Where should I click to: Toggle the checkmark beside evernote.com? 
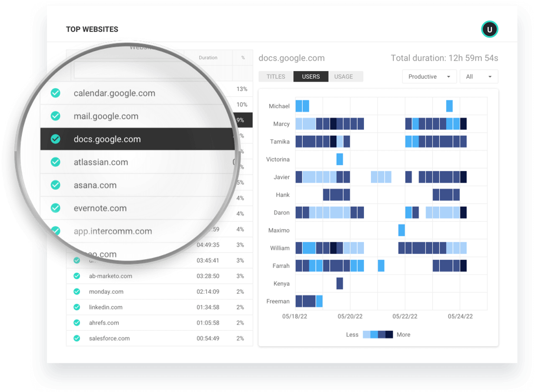tap(56, 208)
